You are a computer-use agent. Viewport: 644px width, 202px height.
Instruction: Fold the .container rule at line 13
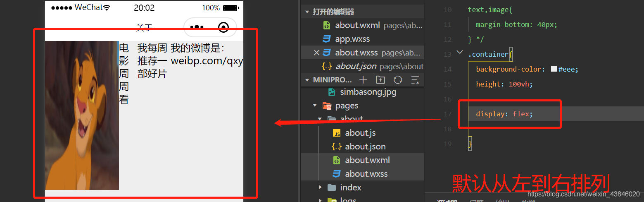click(459, 53)
